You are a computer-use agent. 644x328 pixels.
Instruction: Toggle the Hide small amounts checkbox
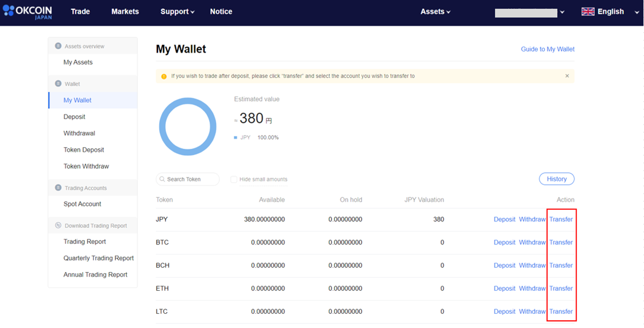coord(234,179)
